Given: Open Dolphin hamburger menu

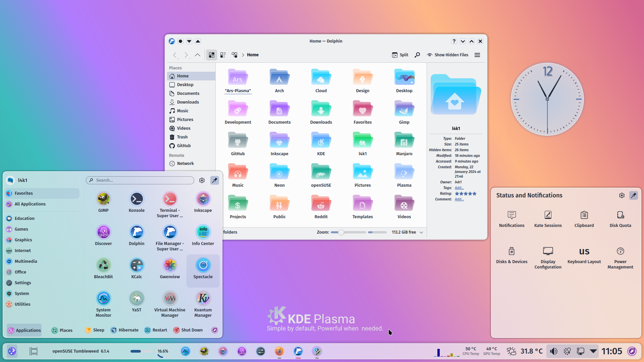Looking at the screenshot, I should 477,55.
